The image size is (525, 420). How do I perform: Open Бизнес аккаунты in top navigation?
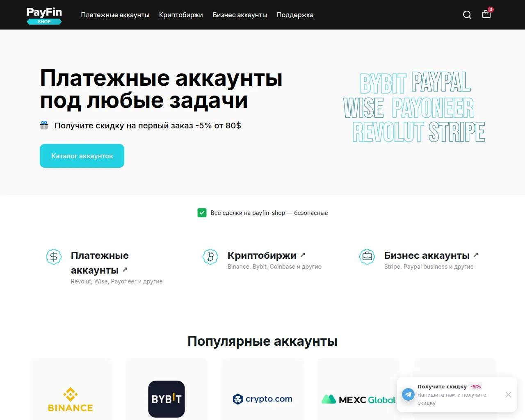(x=240, y=15)
